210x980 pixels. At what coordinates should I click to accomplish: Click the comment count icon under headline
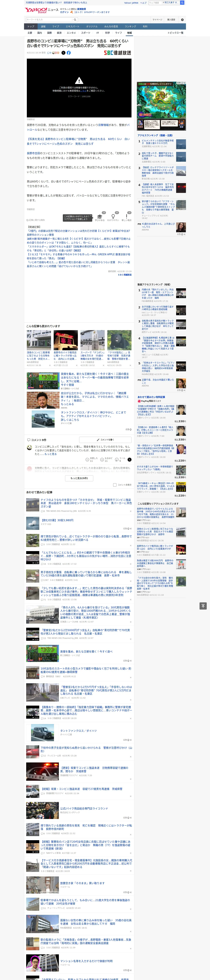point(49,53)
